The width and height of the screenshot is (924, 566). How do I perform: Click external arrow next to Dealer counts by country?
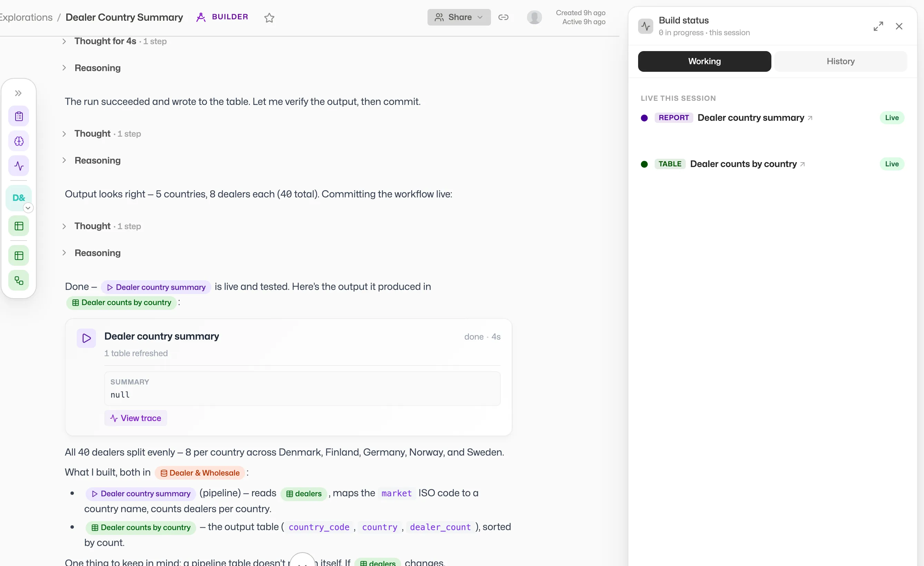(x=802, y=164)
